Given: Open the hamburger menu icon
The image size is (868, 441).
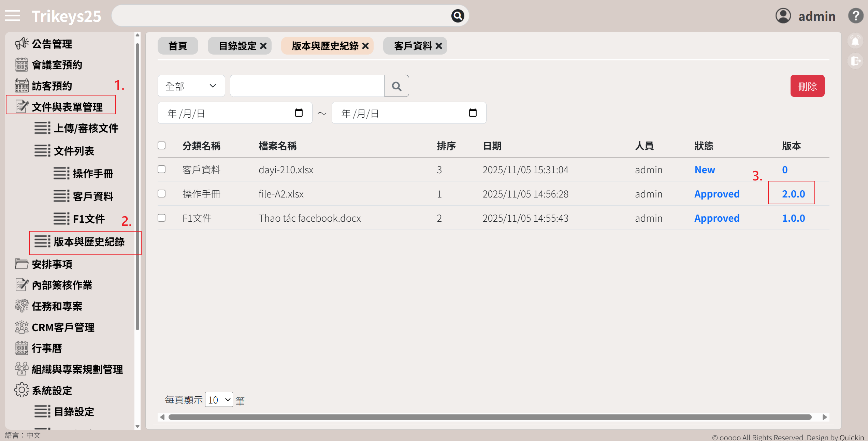Looking at the screenshot, I should (12, 16).
